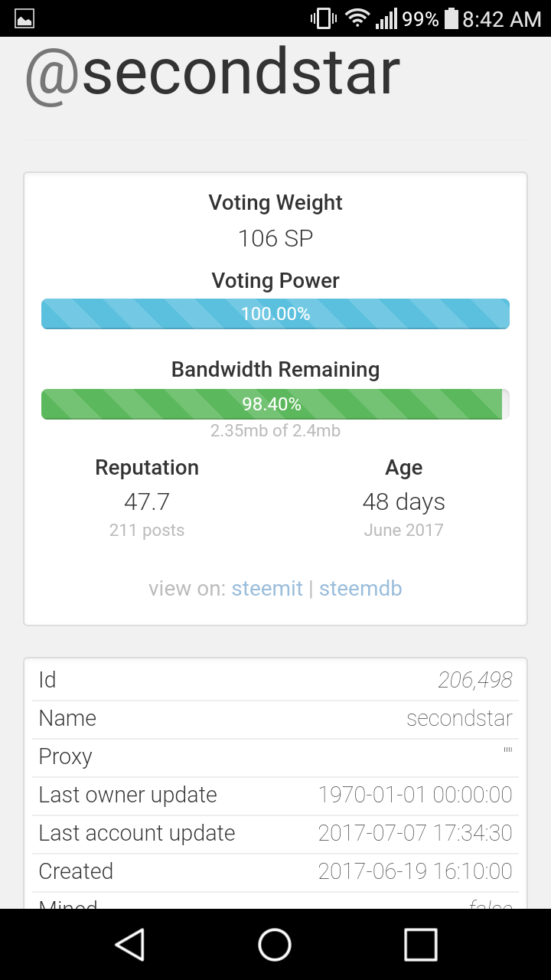Click the Voting Power progress bar
This screenshot has width=551, height=980.
pos(275,314)
